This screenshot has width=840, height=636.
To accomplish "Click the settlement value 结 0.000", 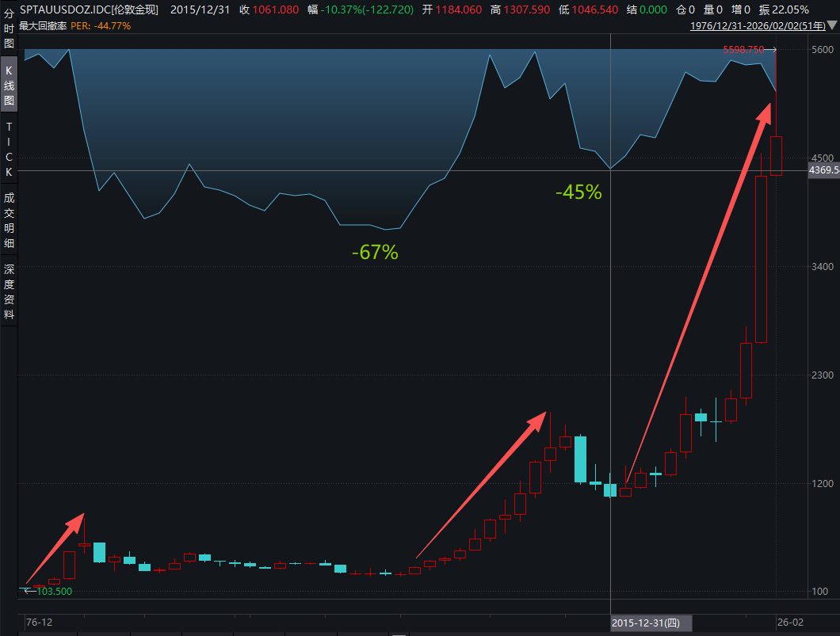I will [647, 10].
